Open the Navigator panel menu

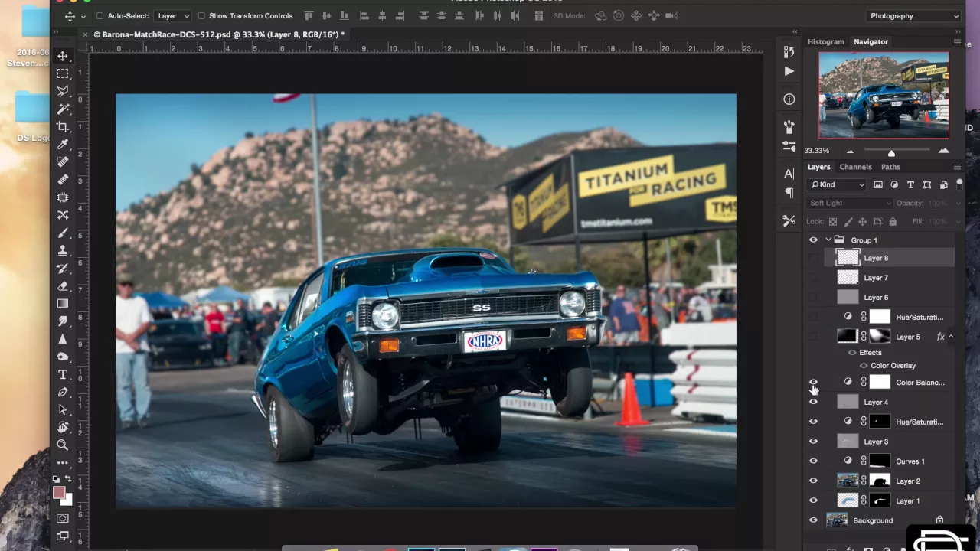click(x=957, y=42)
